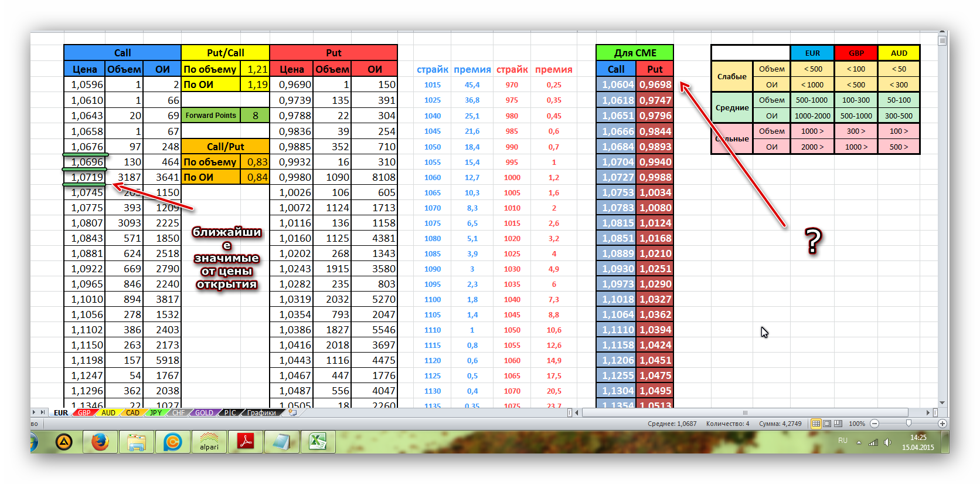Switch to Page Layout view
This screenshot has height=484, width=980.
pos(827,424)
